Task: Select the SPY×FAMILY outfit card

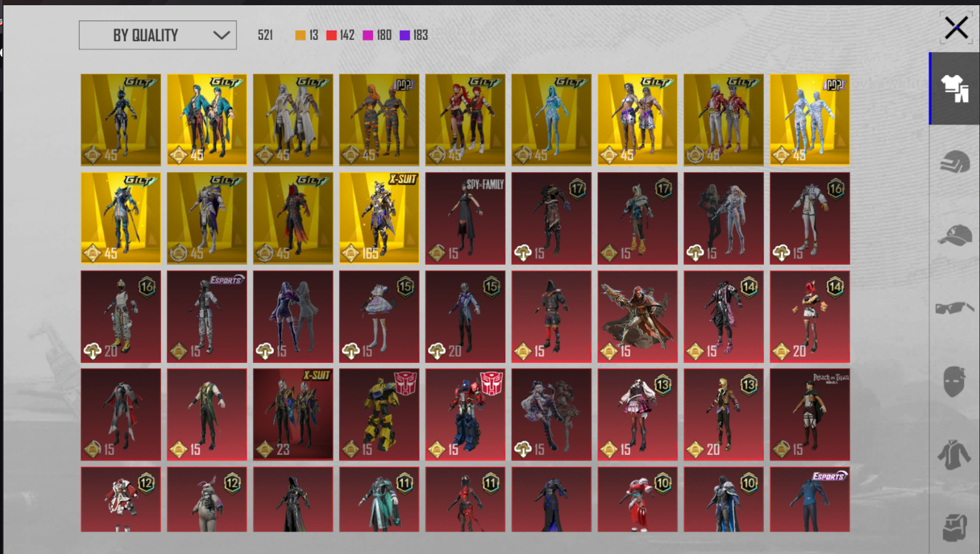Action: [x=465, y=218]
